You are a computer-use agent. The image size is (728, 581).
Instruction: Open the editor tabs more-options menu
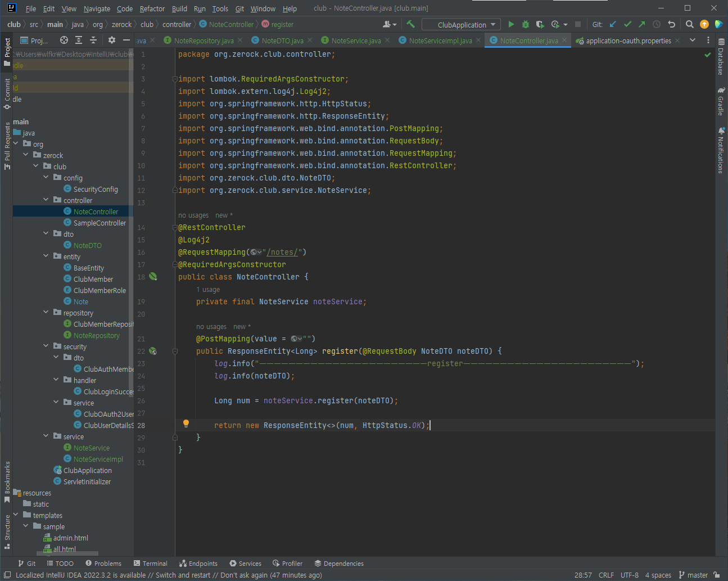pyautogui.click(x=708, y=40)
